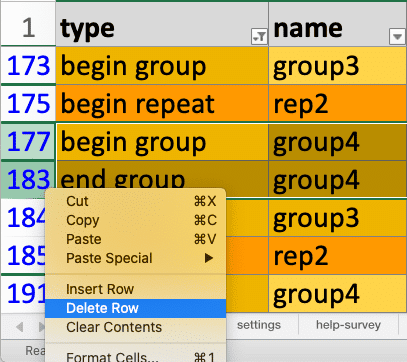The image size is (407, 362).
Task: Switch to the help-survey sheet tab
Action: (348, 325)
